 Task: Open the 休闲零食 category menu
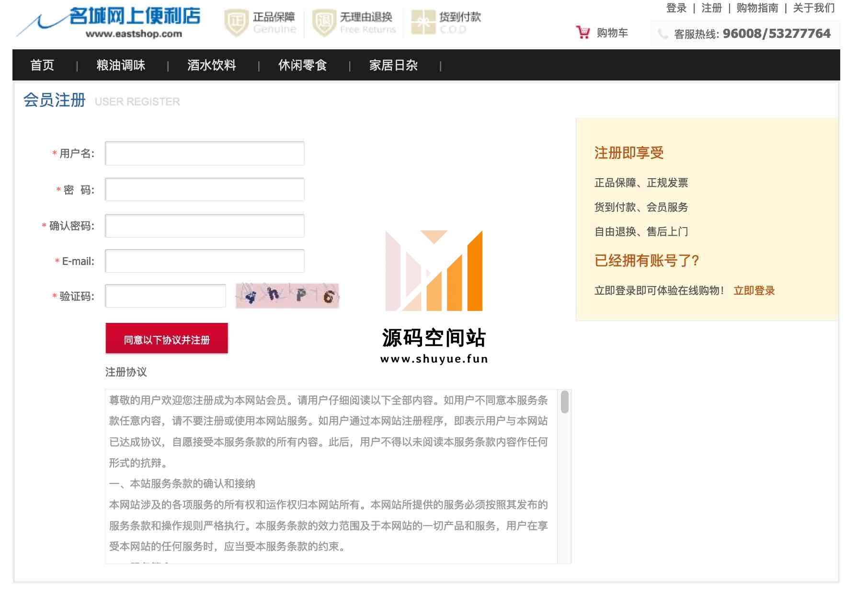[303, 65]
